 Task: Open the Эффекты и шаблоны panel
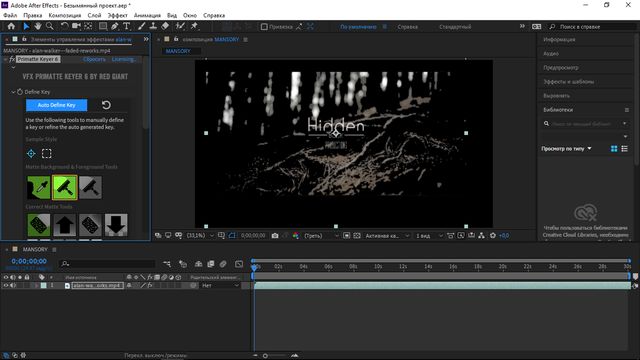569,82
